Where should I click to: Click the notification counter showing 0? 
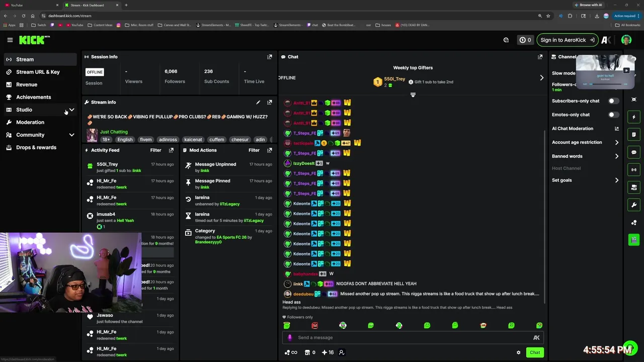tap(525, 40)
